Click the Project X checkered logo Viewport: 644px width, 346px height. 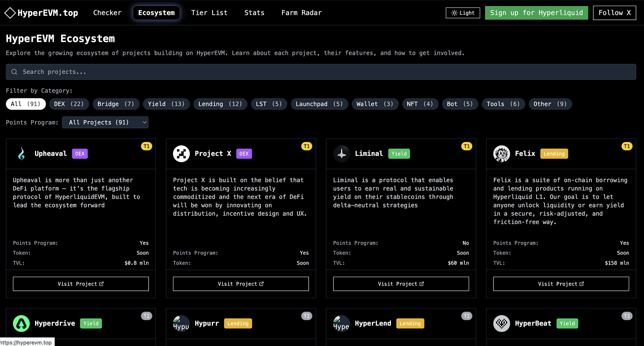(x=181, y=153)
